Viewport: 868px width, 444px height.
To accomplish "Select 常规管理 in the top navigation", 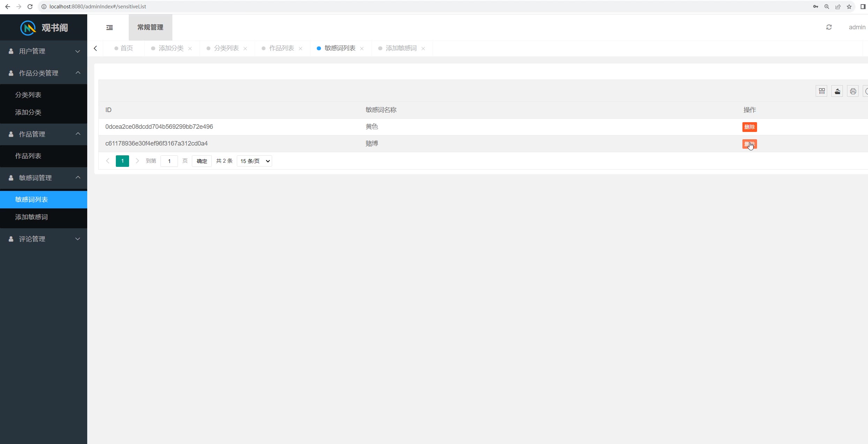I will tap(150, 27).
